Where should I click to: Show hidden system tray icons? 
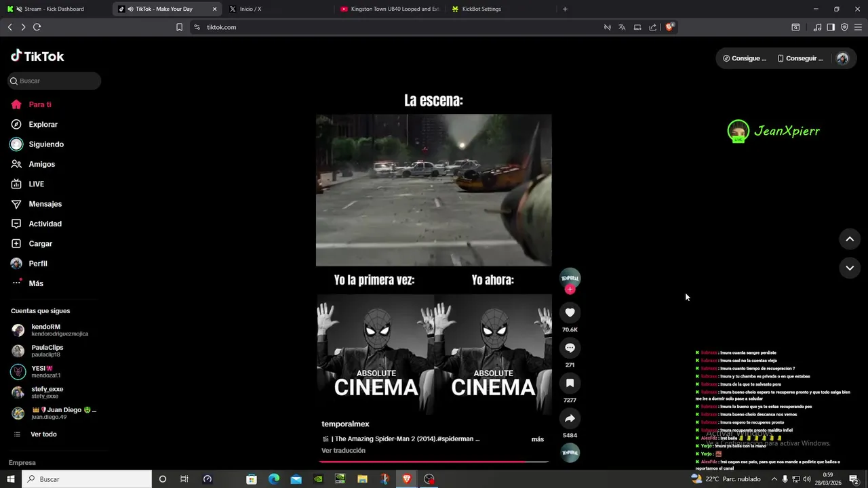[774, 479]
